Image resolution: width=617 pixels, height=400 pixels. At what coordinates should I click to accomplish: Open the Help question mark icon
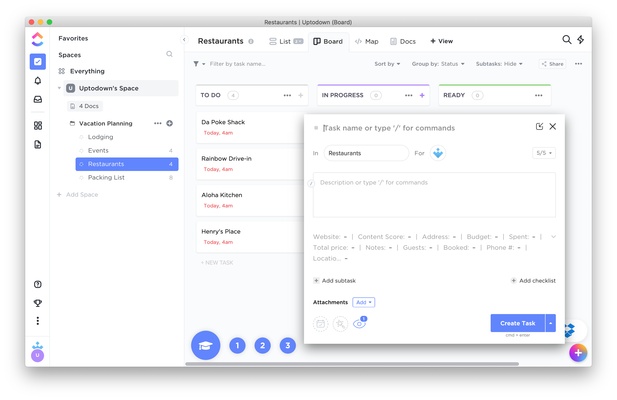(x=38, y=284)
